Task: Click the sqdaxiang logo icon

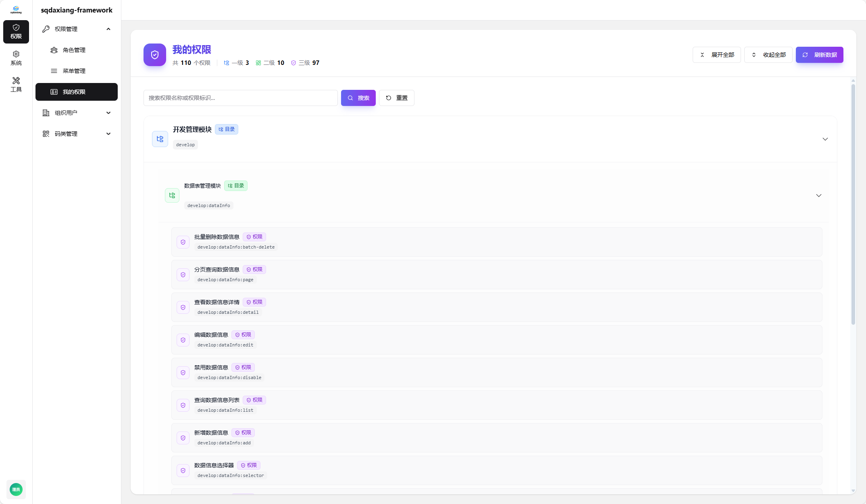Action: pyautogui.click(x=16, y=10)
